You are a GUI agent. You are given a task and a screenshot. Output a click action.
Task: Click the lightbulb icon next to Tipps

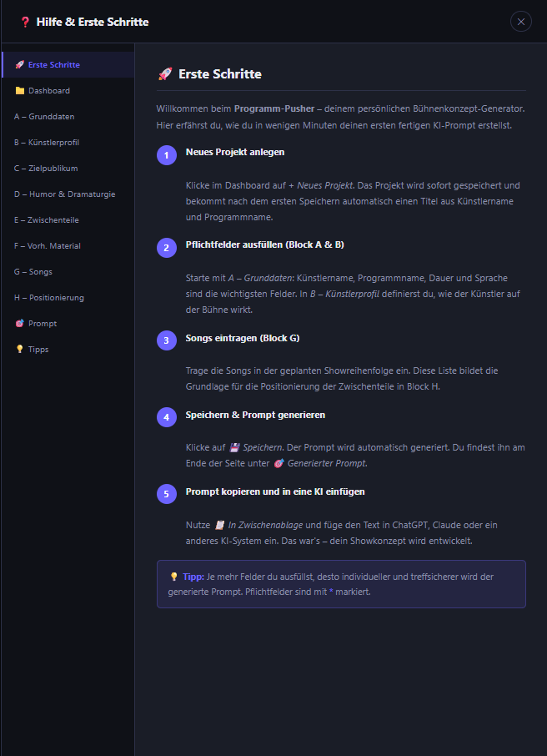coord(19,350)
